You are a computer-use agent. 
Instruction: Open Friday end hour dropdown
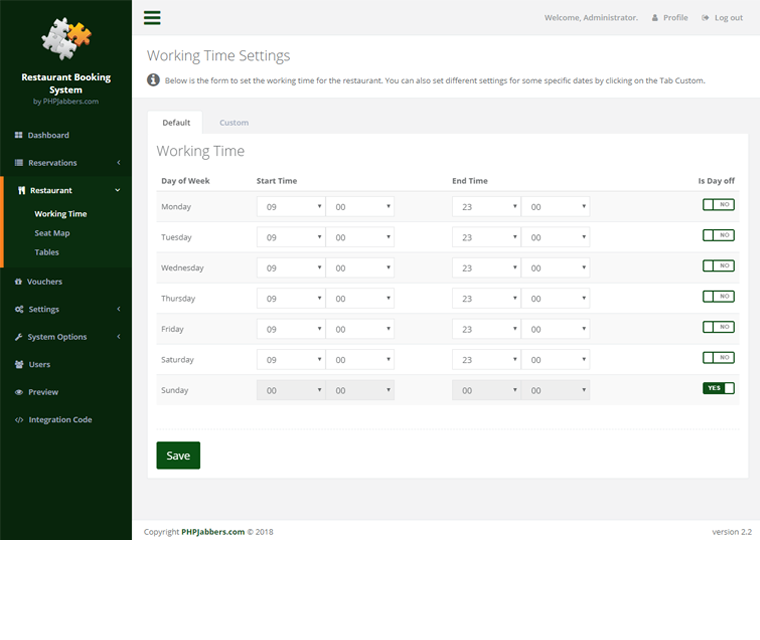[486, 329]
